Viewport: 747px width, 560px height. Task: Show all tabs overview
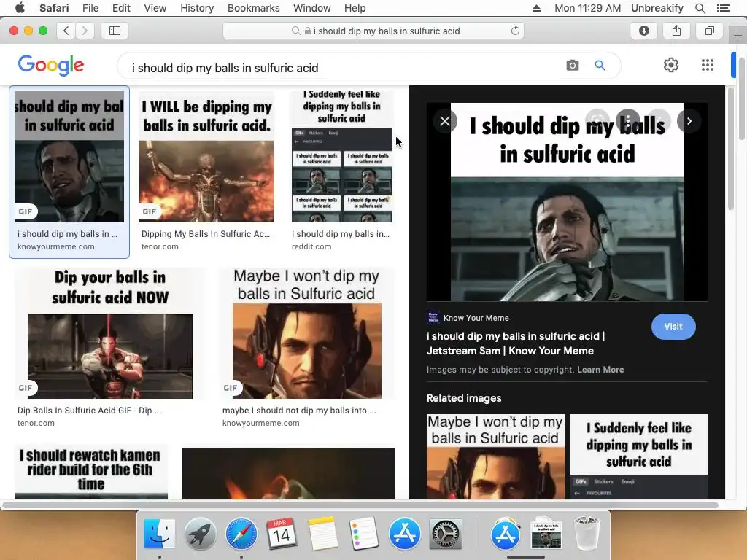pos(709,31)
